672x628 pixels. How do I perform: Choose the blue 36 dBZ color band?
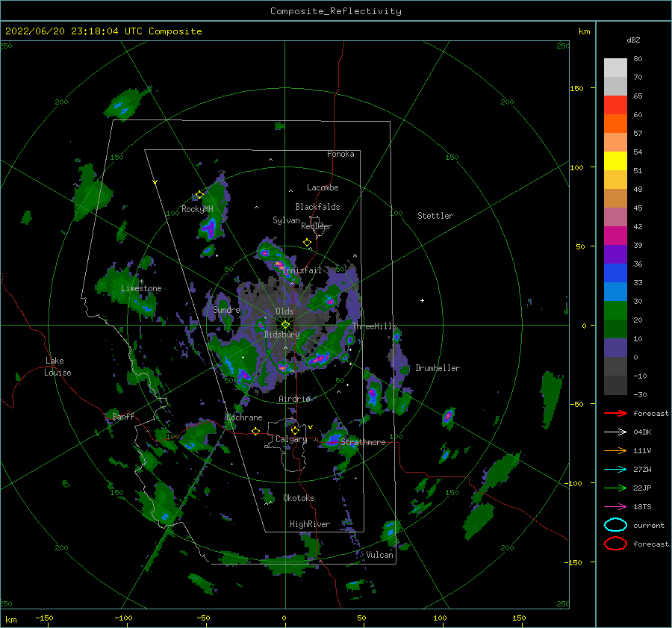click(615, 273)
